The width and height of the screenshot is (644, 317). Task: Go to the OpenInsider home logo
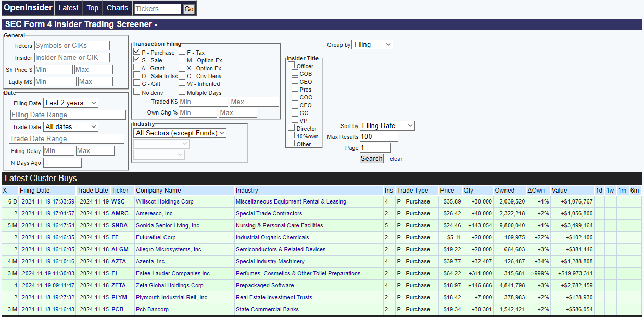(28, 8)
